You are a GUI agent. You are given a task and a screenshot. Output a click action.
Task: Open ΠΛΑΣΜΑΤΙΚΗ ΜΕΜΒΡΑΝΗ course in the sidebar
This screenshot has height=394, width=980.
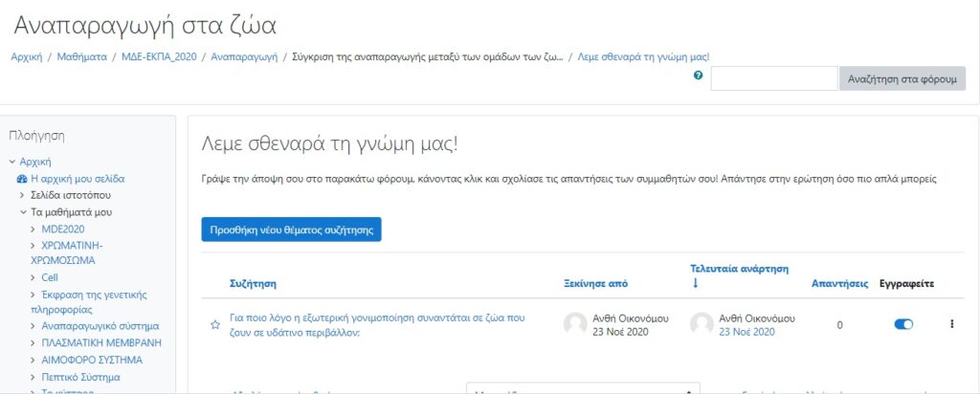(x=101, y=342)
